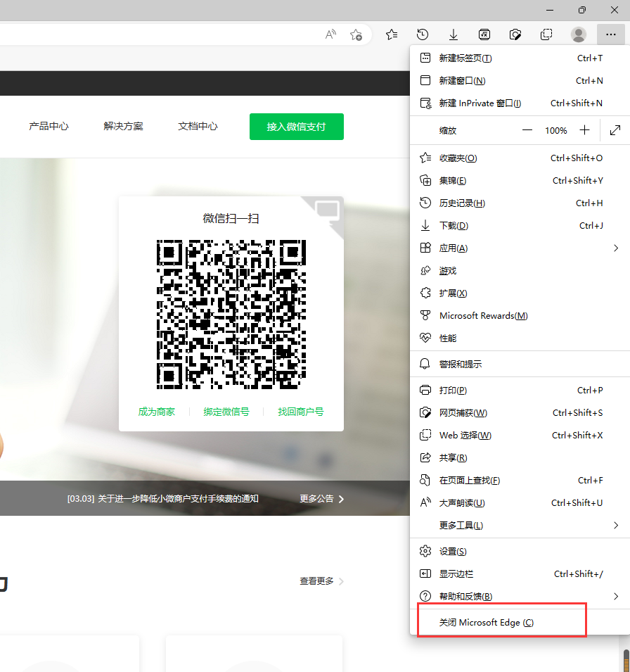Expand the 帮助和反馈 submenu
Viewport: 630px width, 672px height.
(520, 597)
